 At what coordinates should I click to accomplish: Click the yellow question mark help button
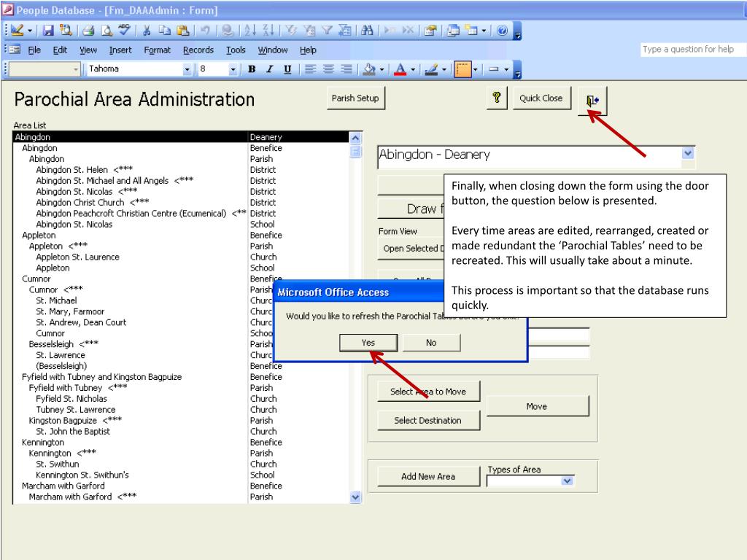pyautogui.click(x=496, y=98)
